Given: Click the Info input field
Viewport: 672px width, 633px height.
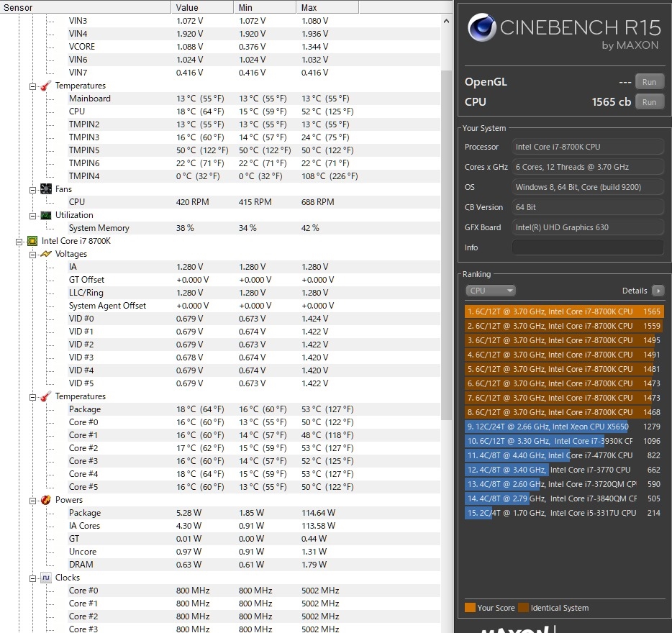Looking at the screenshot, I should pyautogui.click(x=588, y=247).
